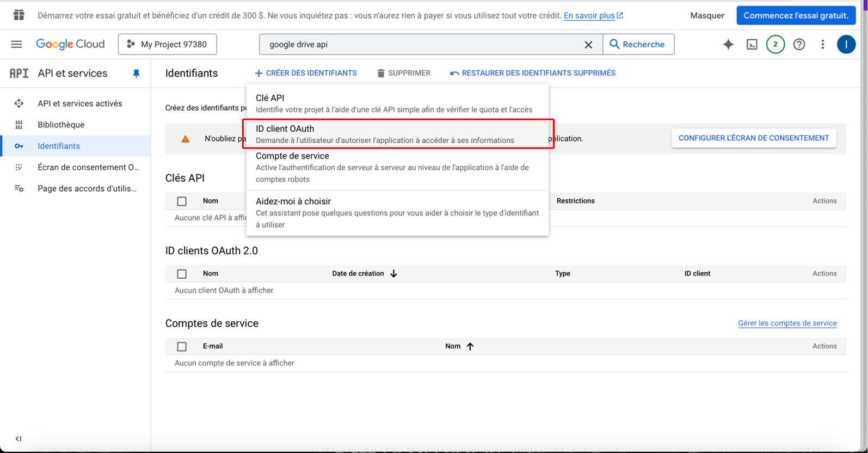Open the three-dot settings menu
The height and width of the screenshot is (453, 868).
click(x=822, y=45)
